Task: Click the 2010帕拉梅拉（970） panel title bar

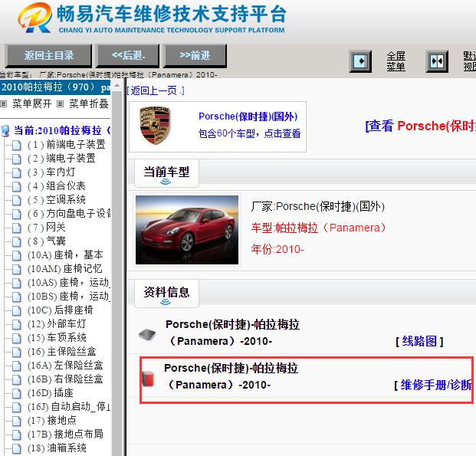Action: (55, 87)
